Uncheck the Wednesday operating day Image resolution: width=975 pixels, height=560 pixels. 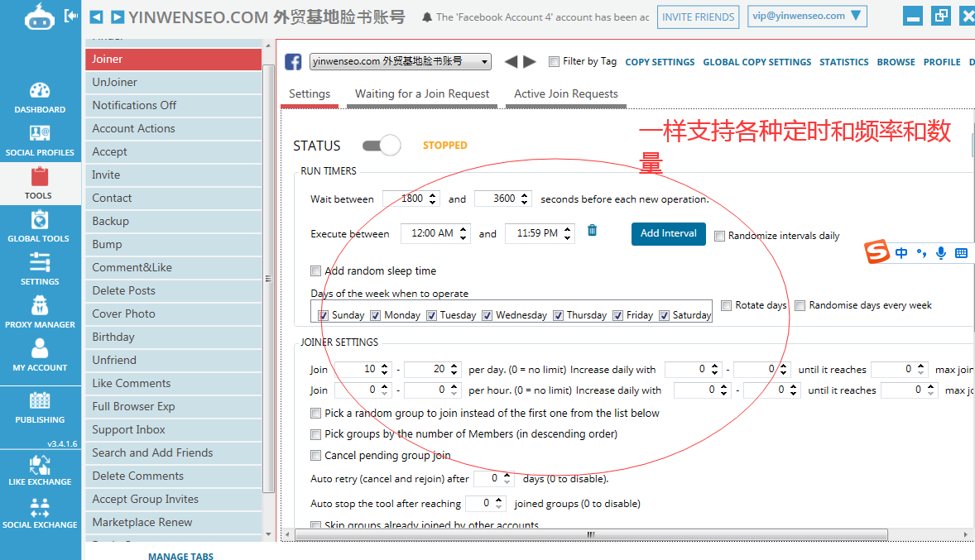(487, 314)
